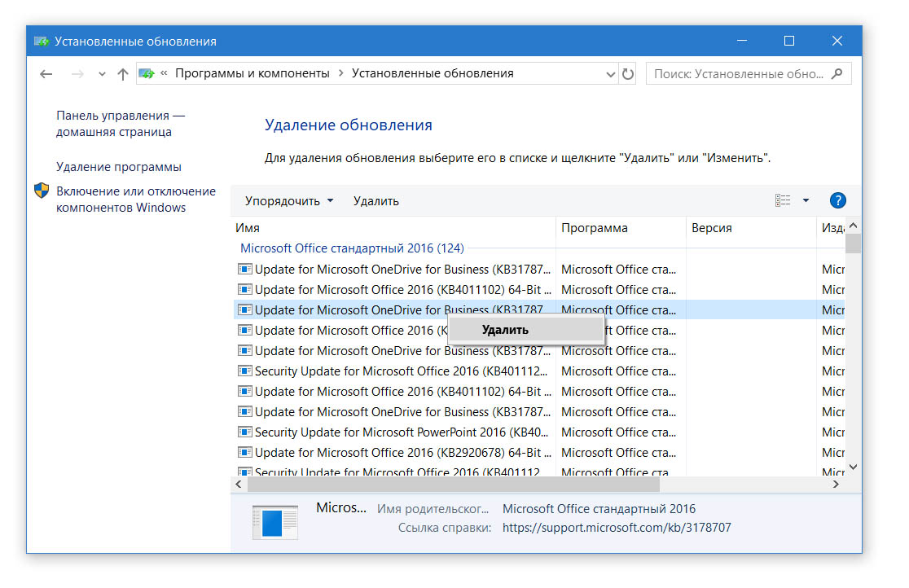This screenshot has height=588, width=909.
Task: Click the vertical scrollbar up arrow
Action: (x=853, y=226)
